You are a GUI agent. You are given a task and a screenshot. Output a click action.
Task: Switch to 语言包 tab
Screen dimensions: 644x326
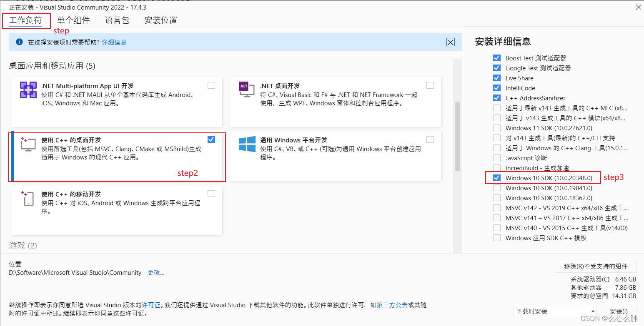[117, 20]
